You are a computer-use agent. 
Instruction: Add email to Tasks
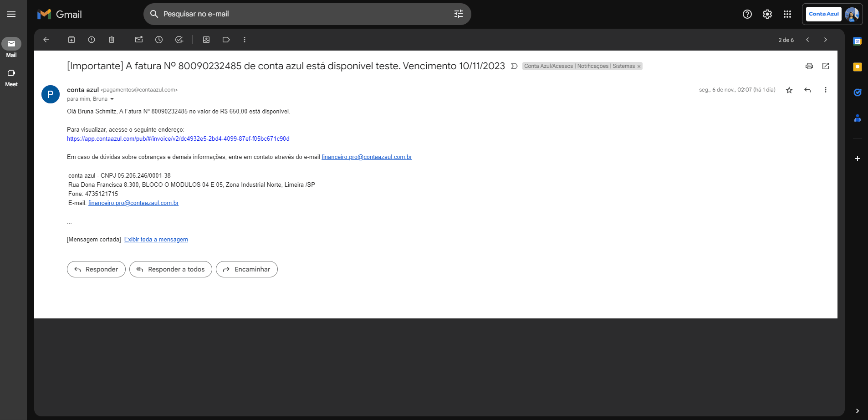(179, 40)
